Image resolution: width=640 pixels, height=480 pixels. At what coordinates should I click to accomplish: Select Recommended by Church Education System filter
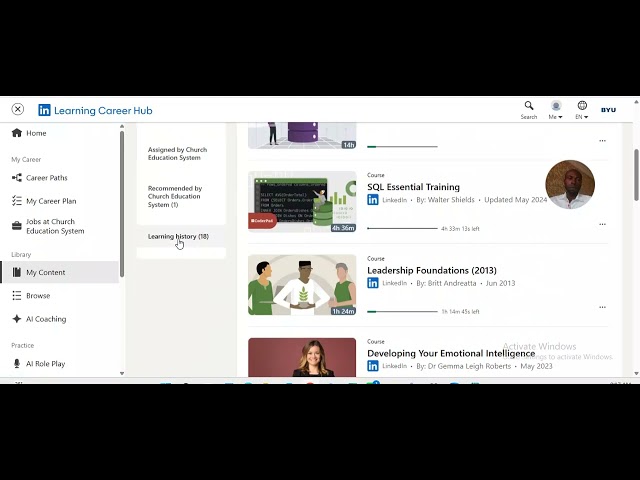click(175, 196)
